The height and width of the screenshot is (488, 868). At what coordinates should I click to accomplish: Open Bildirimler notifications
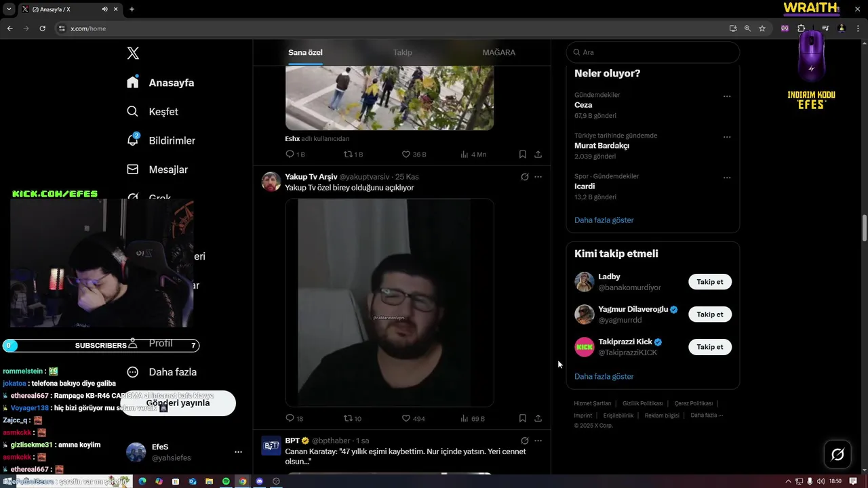(x=161, y=140)
